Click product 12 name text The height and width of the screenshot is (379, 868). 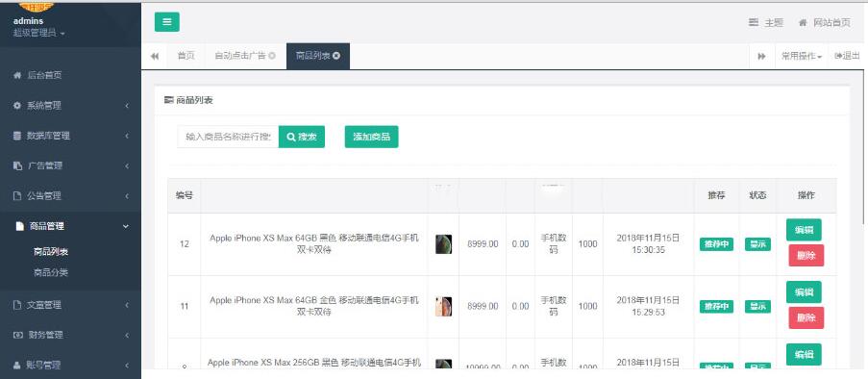[x=314, y=243]
